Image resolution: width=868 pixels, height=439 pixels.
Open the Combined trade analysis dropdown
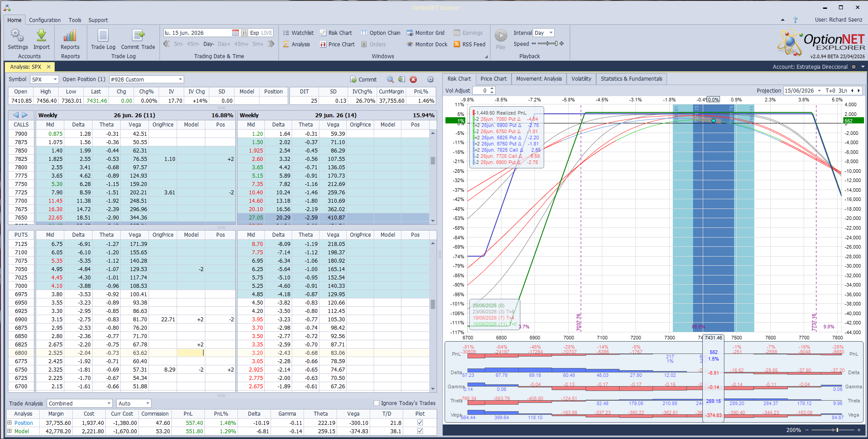tap(109, 403)
